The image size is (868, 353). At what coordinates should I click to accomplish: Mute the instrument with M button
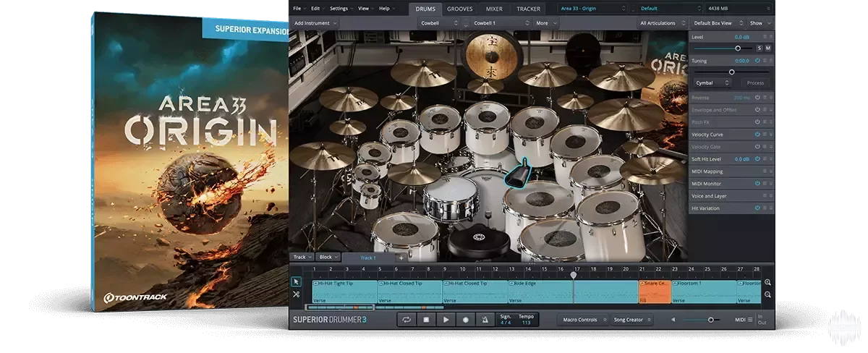pos(768,48)
